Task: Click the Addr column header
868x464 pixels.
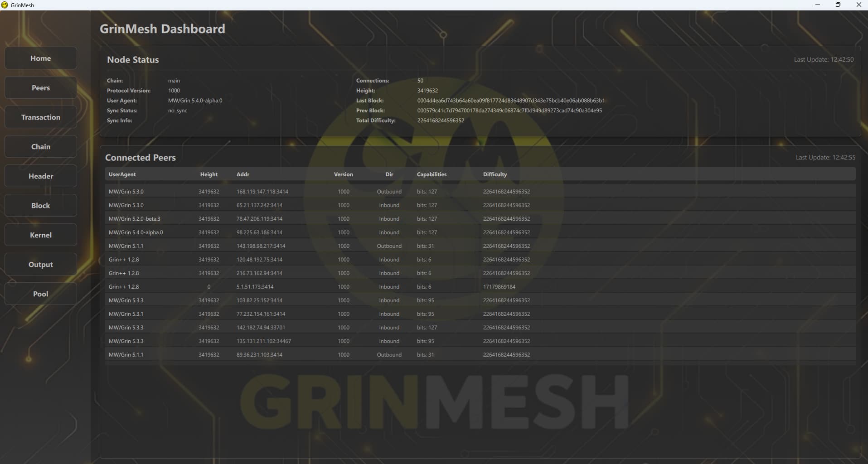Action: click(243, 174)
